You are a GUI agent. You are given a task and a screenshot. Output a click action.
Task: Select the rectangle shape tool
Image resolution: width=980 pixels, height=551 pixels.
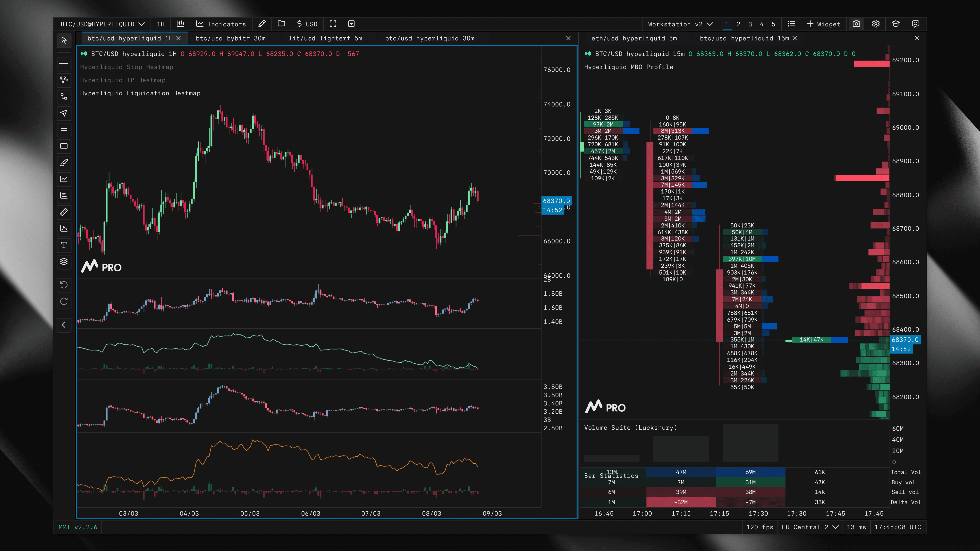[x=64, y=146]
